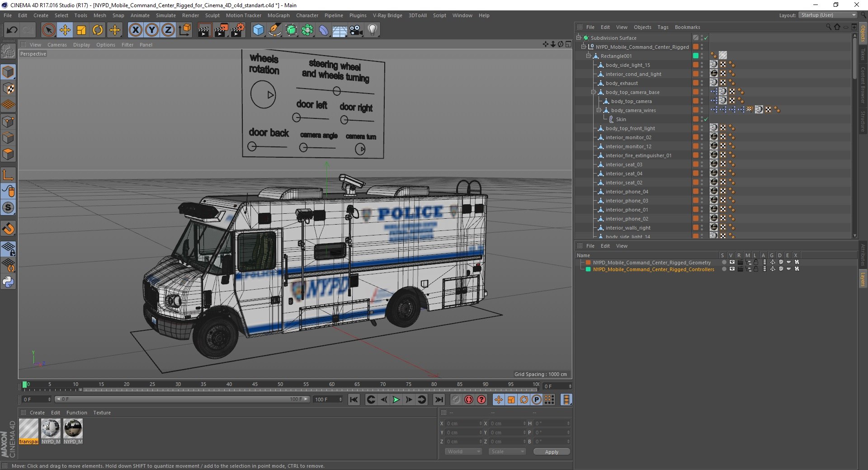Open the Character menu
This screenshot has width=868, height=470.
[307, 15]
